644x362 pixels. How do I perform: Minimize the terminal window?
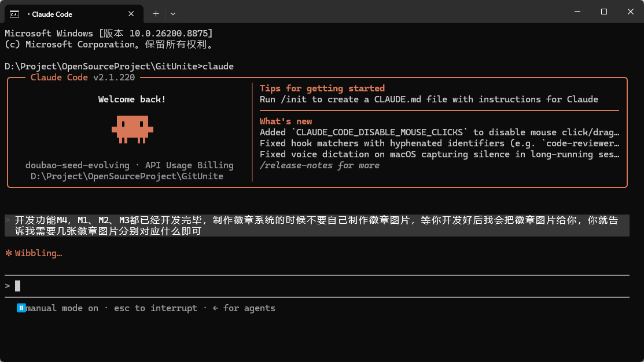click(x=577, y=12)
